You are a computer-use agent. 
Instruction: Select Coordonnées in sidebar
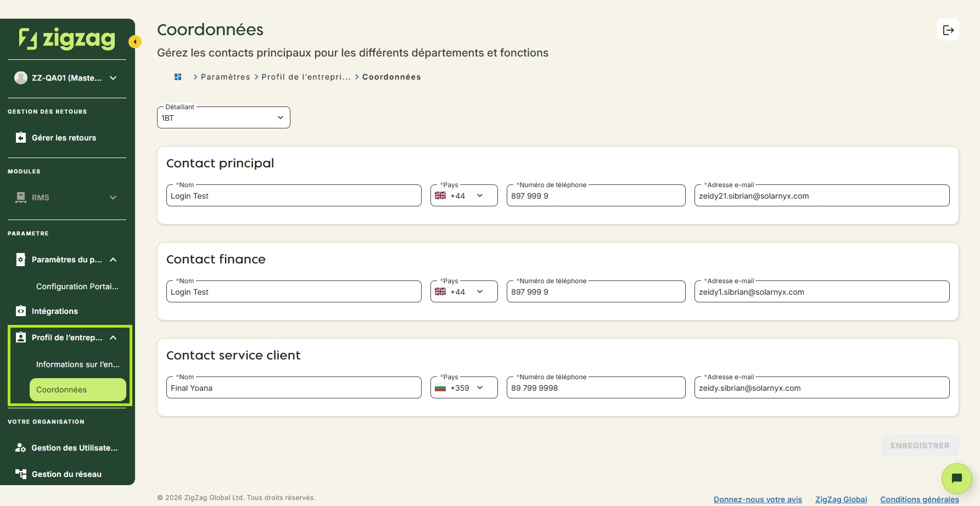pos(77,390)
